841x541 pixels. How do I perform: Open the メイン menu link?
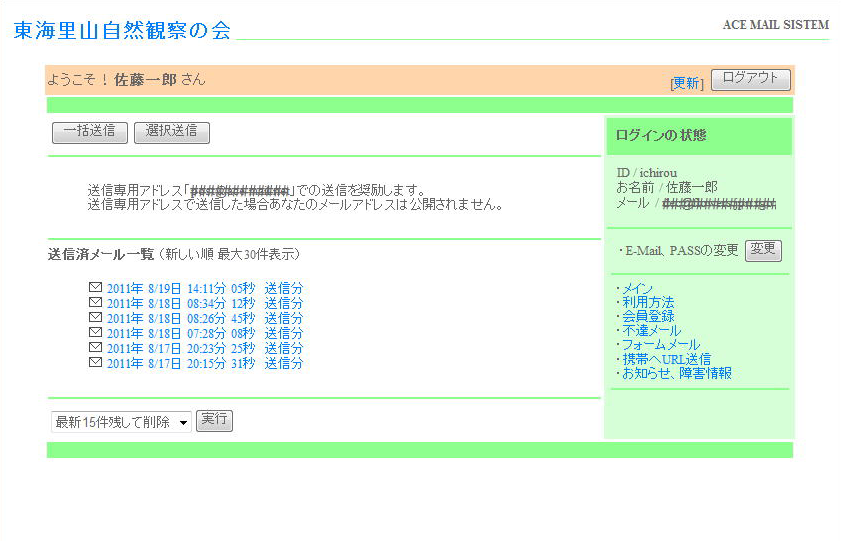pos(637,289)
